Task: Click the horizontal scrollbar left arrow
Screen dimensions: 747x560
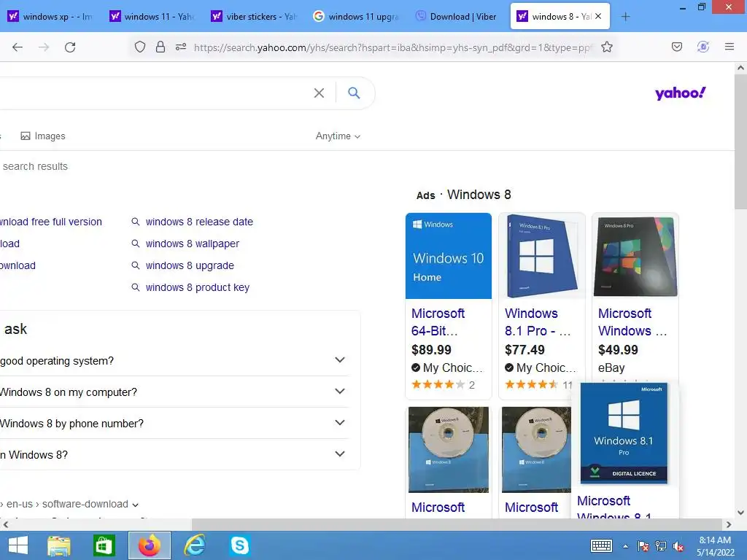Action: (x=5, y=525)
